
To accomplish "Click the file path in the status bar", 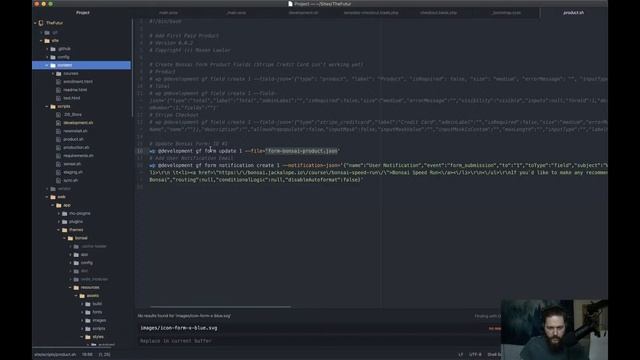I will click(55, 355).
